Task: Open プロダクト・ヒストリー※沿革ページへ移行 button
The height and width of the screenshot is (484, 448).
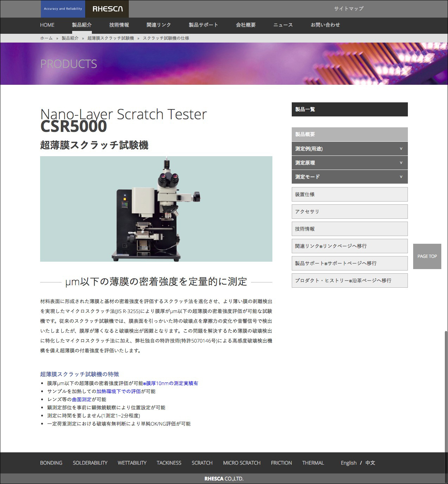Action: point(350,280)
